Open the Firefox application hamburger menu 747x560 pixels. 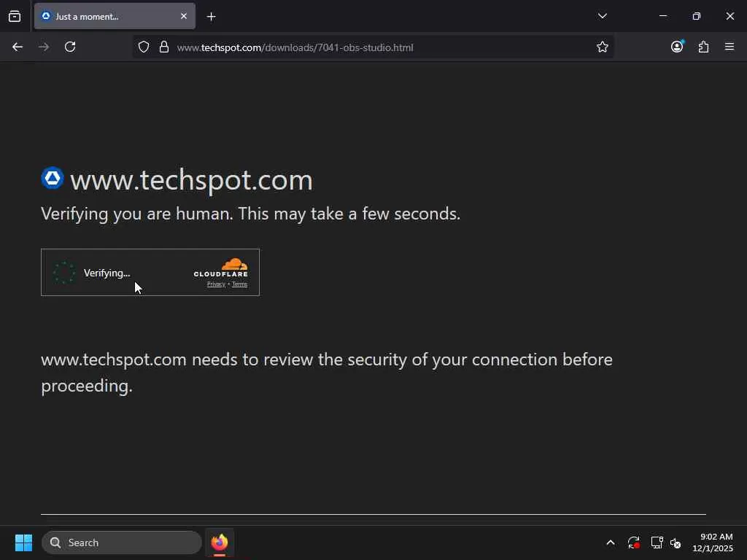[x=729, y=47]
